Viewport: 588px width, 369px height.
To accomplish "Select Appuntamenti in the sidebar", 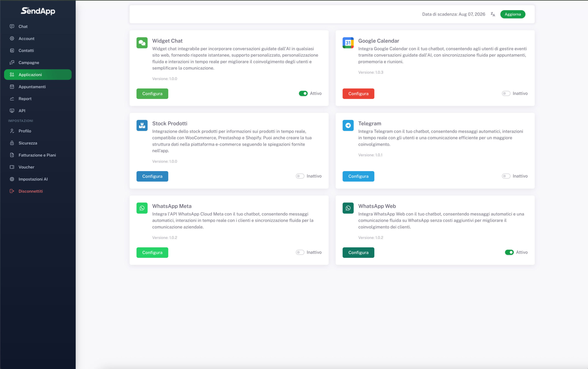I will point(38,87).
